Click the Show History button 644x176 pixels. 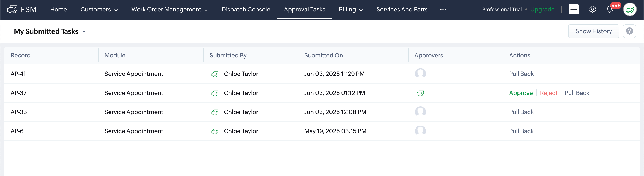point(593,31)
